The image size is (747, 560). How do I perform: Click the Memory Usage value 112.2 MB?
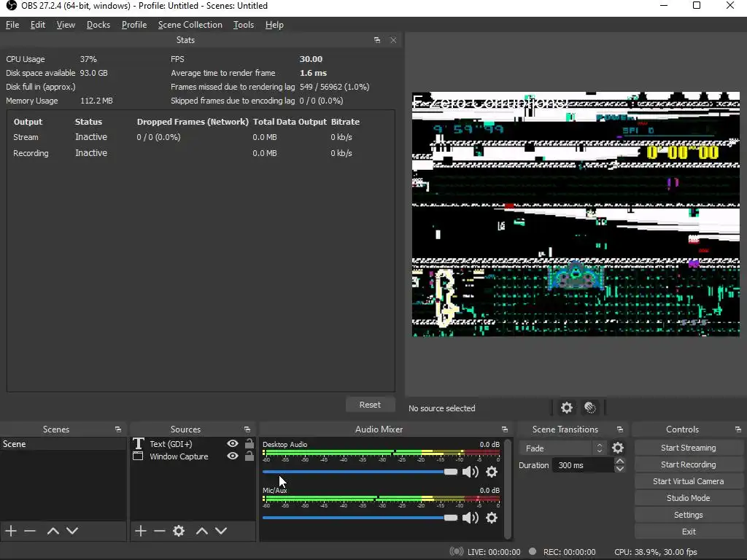97,101
